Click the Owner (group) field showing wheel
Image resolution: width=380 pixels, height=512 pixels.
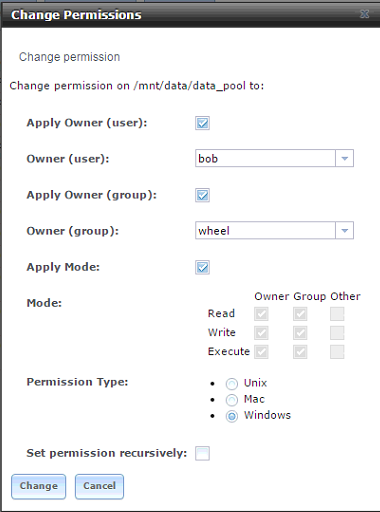[x=265, y=230]
